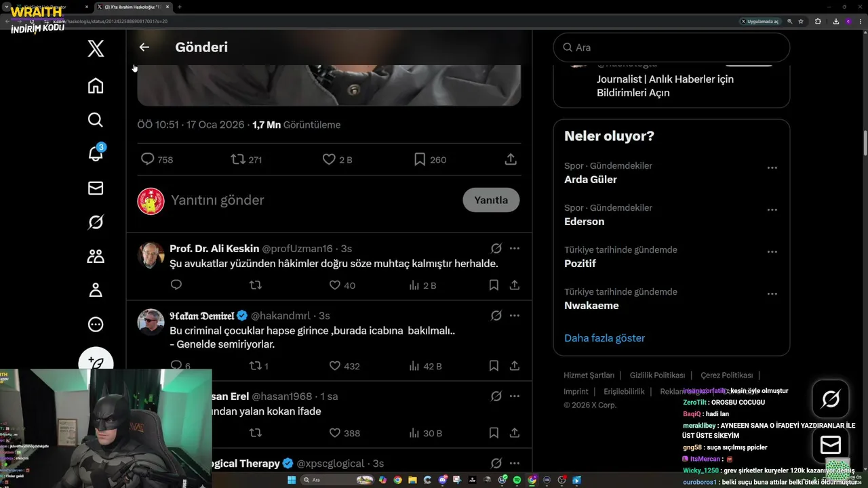Bookmark Hasan Erel's reply
This screenshot has width=868, height=488.
point(494,433)
